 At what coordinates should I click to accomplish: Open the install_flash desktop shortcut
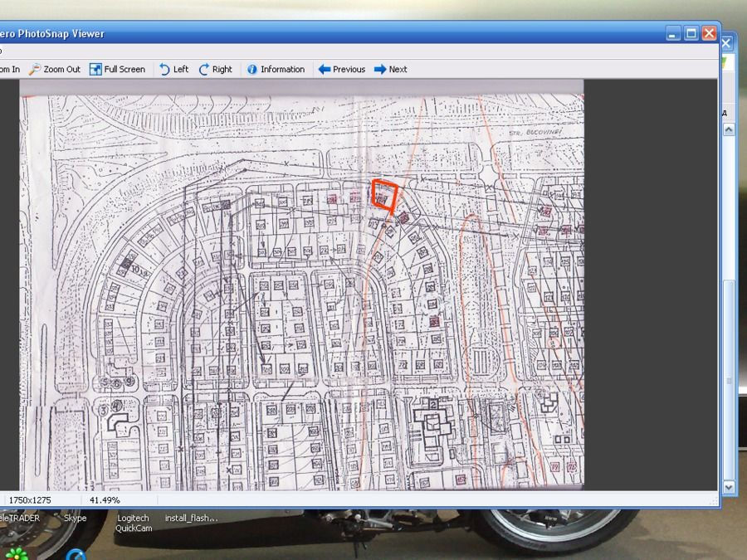click(191, 518)
